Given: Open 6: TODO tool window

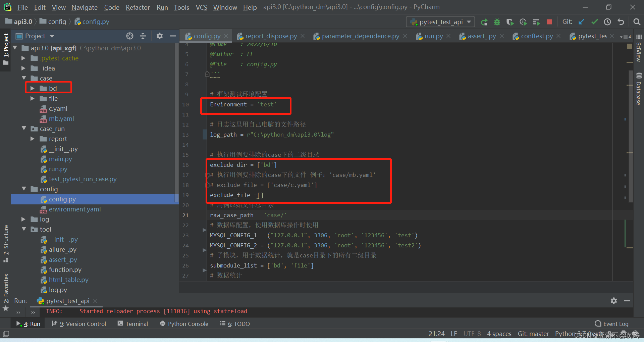Looking at the screenshot, I should pos(235,324).
